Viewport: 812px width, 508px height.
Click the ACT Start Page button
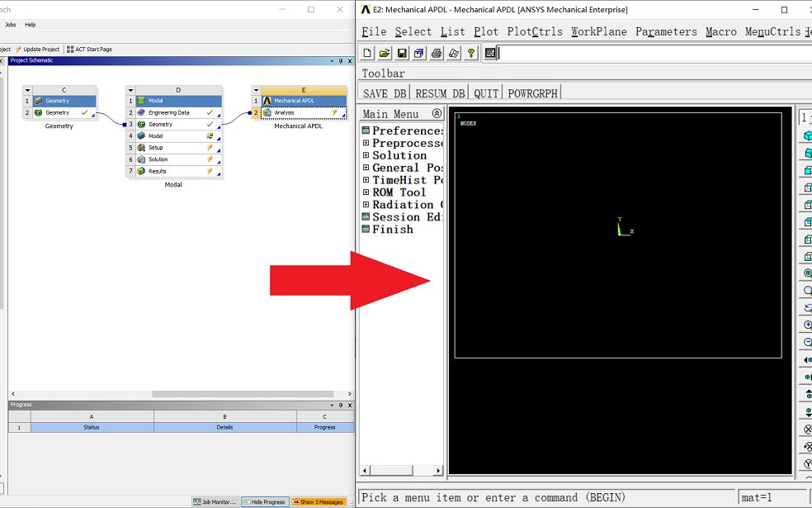89,50
